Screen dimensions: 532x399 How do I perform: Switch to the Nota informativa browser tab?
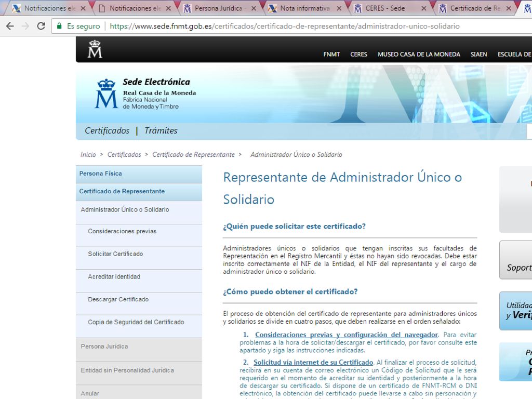(304, 8)
